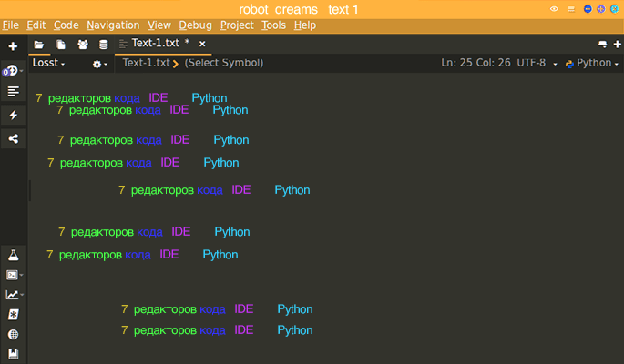624x364 pixels.
Task: Open the folder icon in the tab bar
Action: coord(39,44)
